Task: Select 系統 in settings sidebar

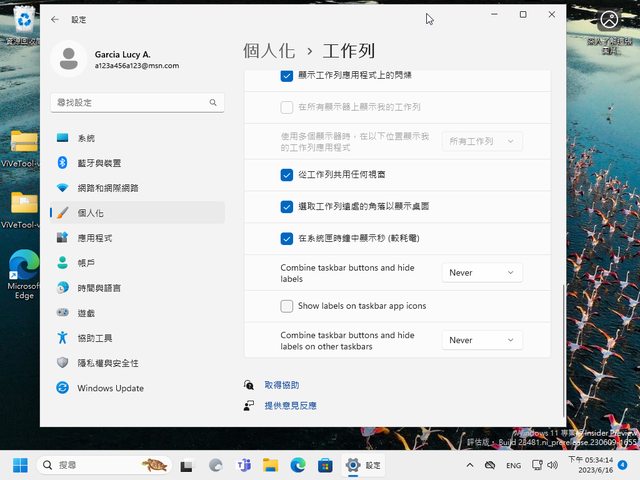Action: (86, 138)
